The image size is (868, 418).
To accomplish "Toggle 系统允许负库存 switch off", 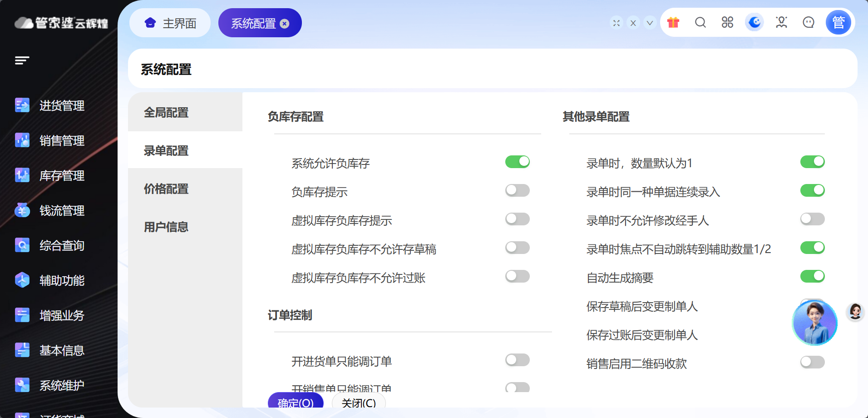I will coord(518,162).
